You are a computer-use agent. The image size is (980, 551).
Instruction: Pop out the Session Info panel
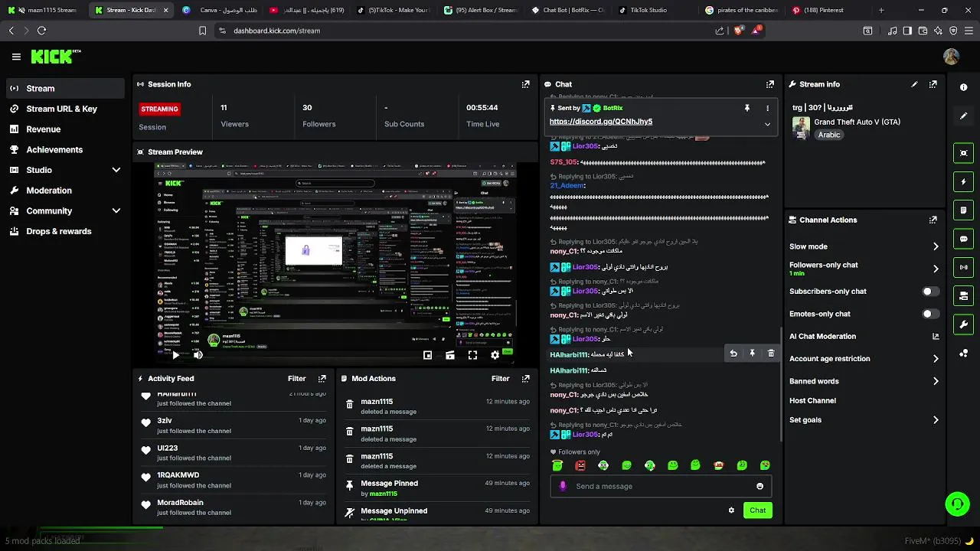[525, 84]
